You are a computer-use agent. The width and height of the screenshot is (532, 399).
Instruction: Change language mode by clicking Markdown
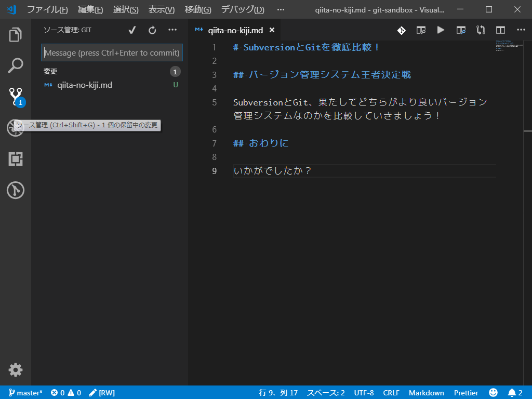pyautogui.click(x=426, y=392)
